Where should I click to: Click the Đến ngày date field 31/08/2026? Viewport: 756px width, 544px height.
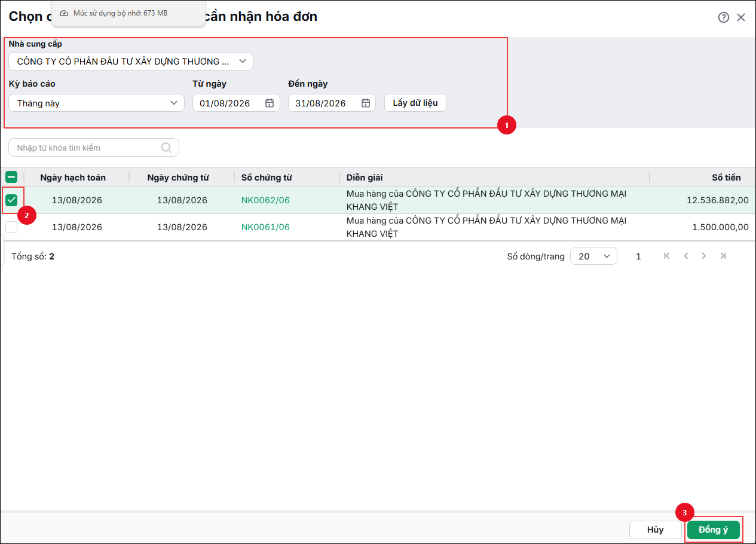[x=332, y=103]
